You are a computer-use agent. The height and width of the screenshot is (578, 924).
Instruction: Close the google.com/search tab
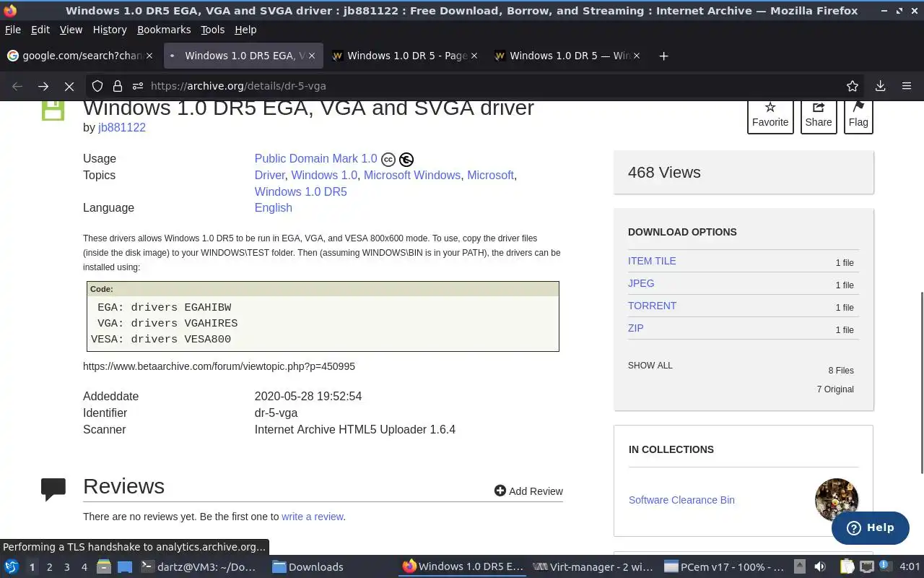(x=149, y=56)
